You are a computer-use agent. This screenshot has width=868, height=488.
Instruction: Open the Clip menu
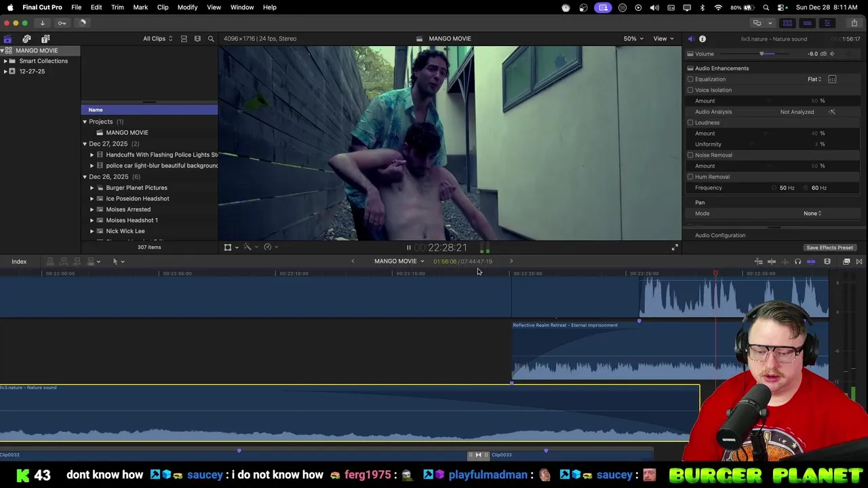163,7
